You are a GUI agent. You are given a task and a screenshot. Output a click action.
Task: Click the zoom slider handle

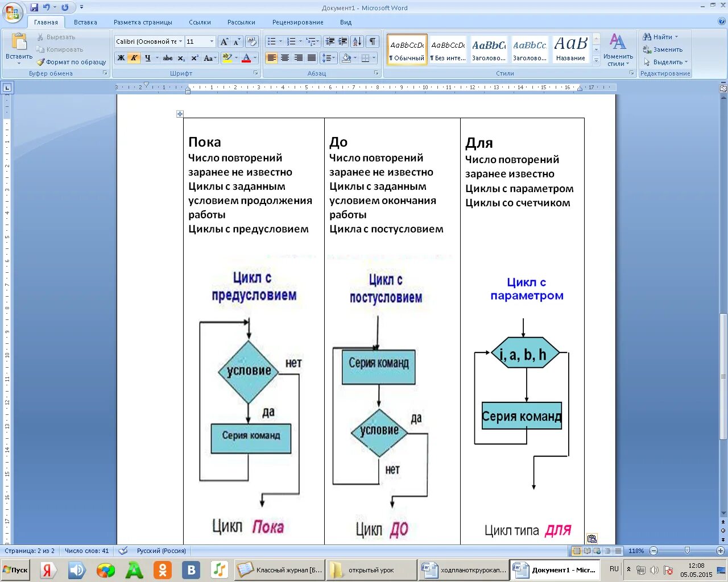coord(687,551)
